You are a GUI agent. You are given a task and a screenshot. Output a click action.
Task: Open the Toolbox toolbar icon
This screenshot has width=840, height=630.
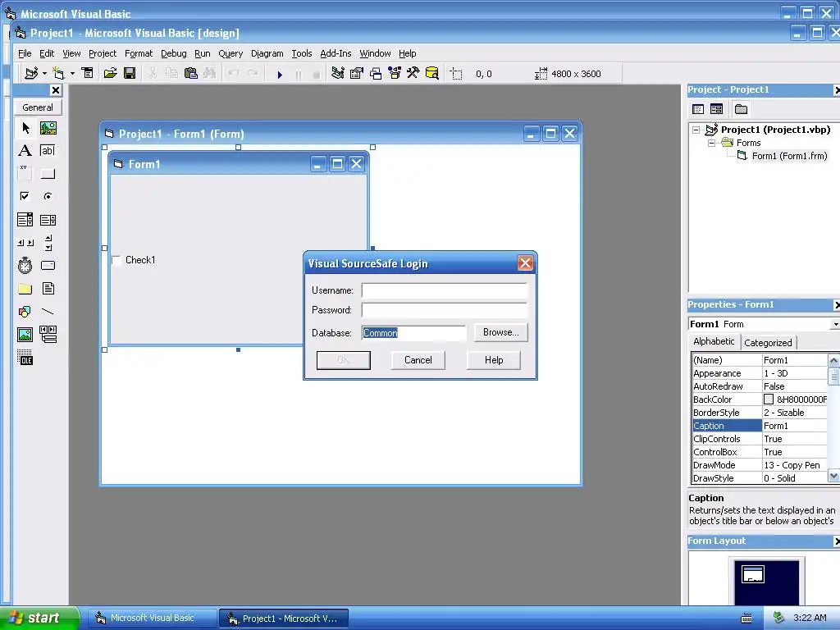click(413, 73)
